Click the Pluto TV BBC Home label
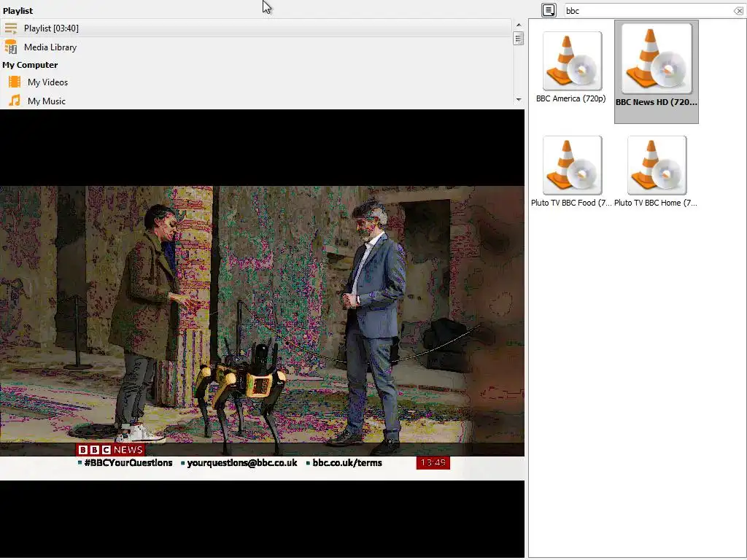This screenshot has height=560, width=747. click(x=656, y=203)
